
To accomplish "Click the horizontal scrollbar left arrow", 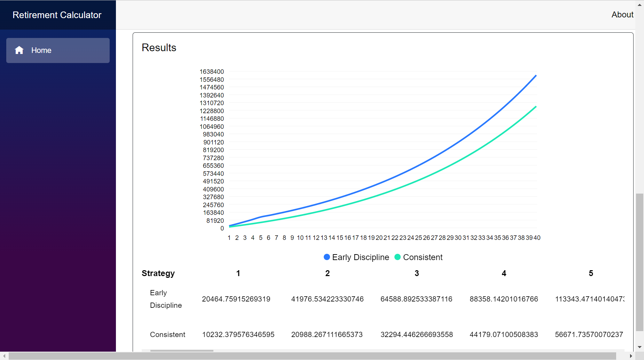I will 4,356.
